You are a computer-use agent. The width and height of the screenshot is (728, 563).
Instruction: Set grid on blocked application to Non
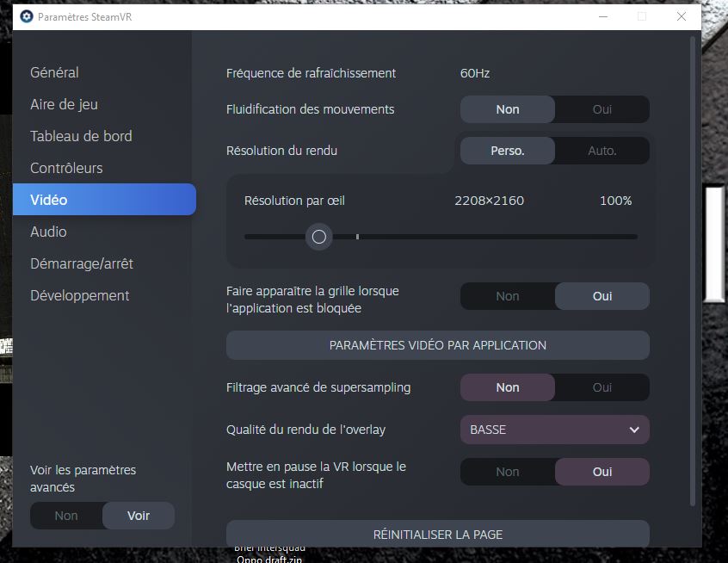tap(508, 296)
